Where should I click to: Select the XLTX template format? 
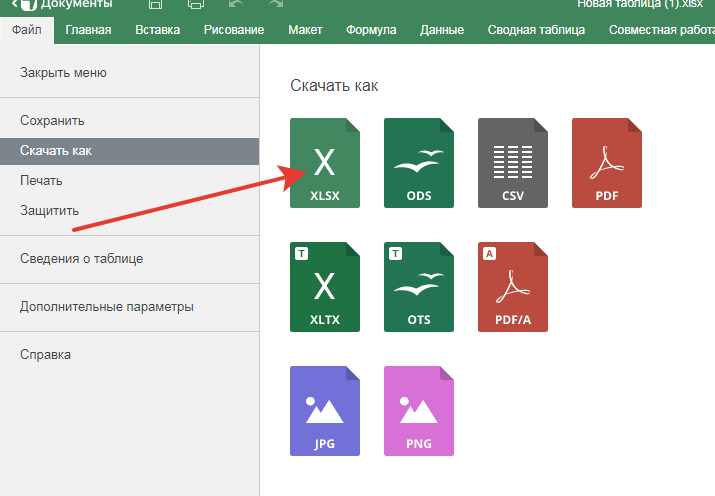click(325, 287)
